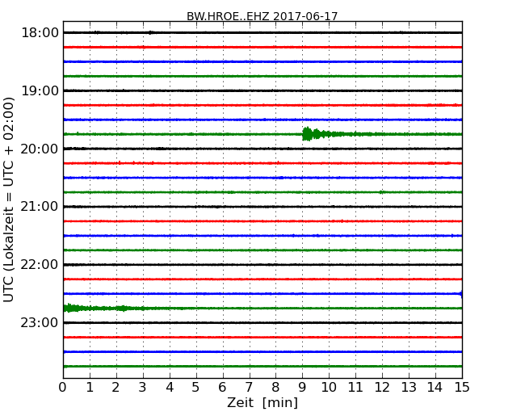The width and height of the screenshot is (525, 420).
Task: Click the black 18:00 trace blip near minute 3
Action: click(151, 32)
